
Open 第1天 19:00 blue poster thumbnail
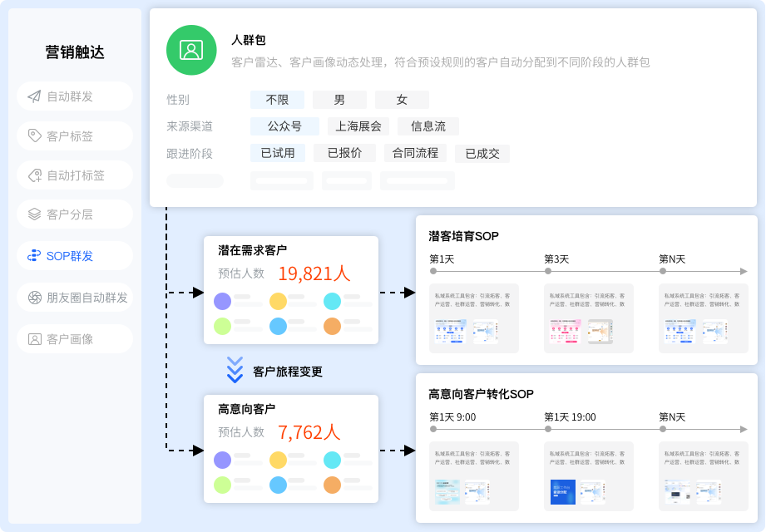coord(563,492)
